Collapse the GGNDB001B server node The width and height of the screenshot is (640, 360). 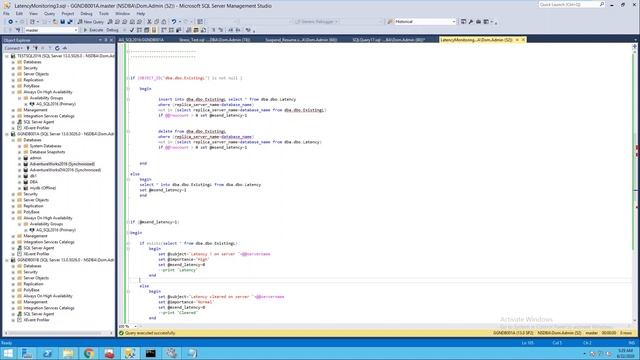[x=7, y=260]
